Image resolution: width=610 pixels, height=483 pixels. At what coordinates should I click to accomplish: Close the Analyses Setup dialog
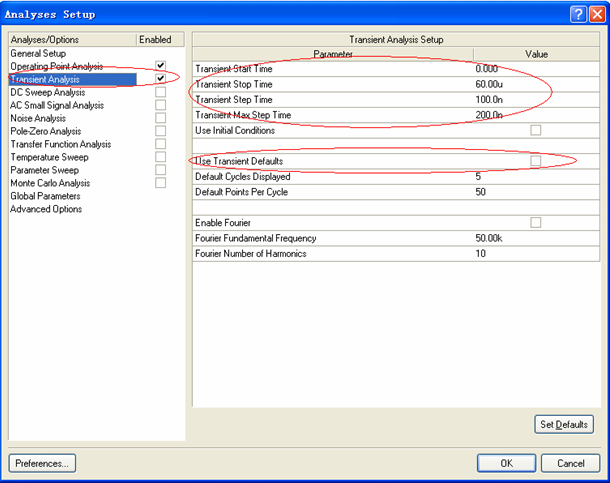coord(597,14)
